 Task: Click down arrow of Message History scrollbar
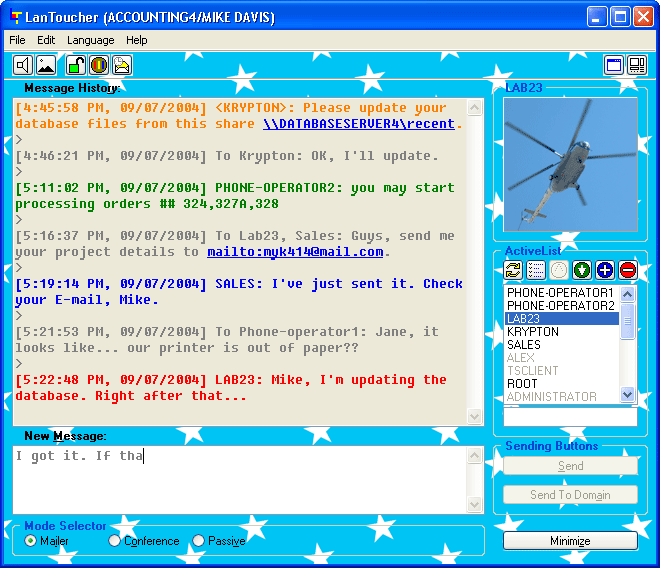[x=474, y=417]
